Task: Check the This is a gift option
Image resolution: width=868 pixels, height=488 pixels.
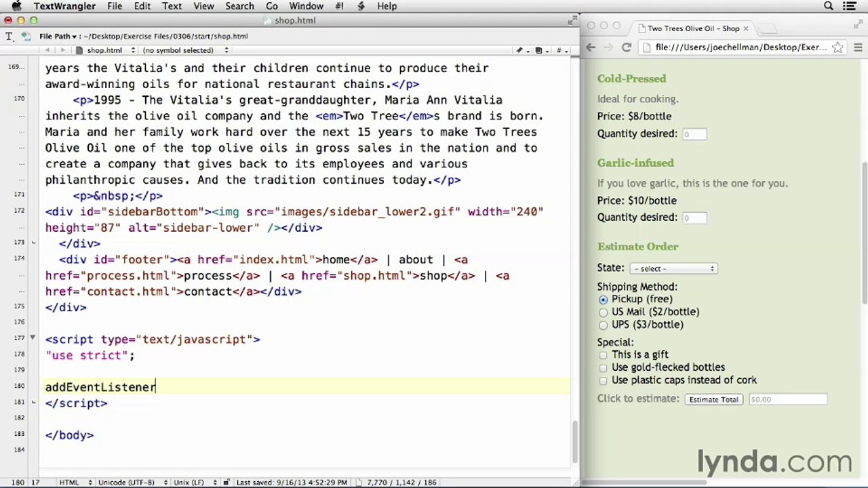Action: (603, 354)
